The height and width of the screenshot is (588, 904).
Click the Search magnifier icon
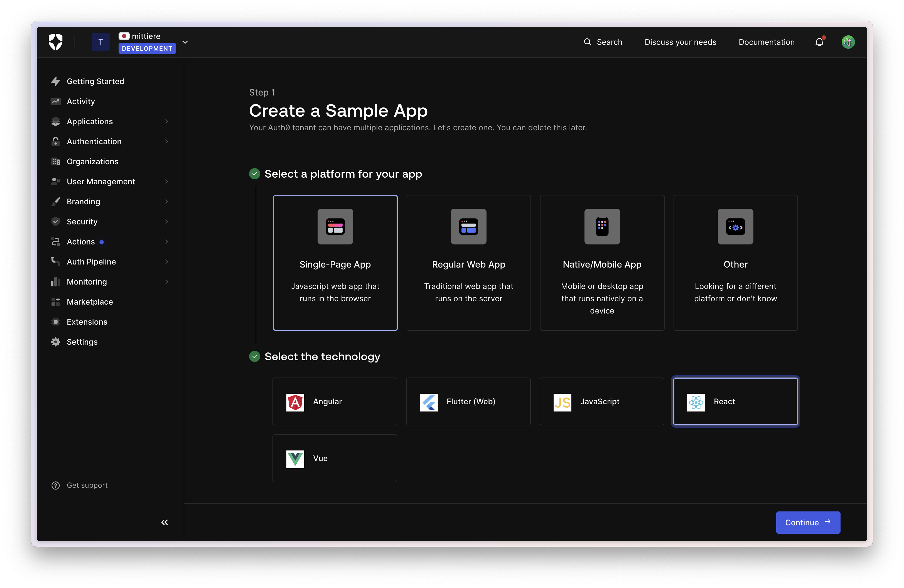pyautogui.click(x=587, y=42)
